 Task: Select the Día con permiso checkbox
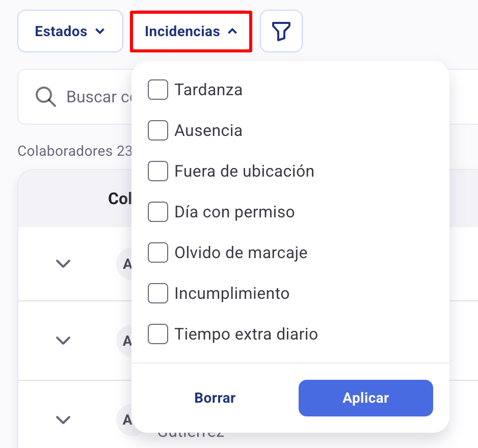158,212
